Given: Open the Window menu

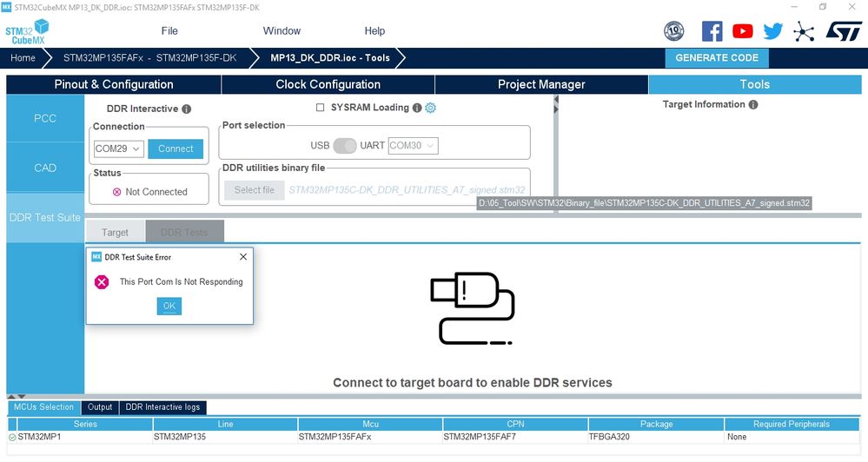Looking at the screenshot, I should [282, 31].
